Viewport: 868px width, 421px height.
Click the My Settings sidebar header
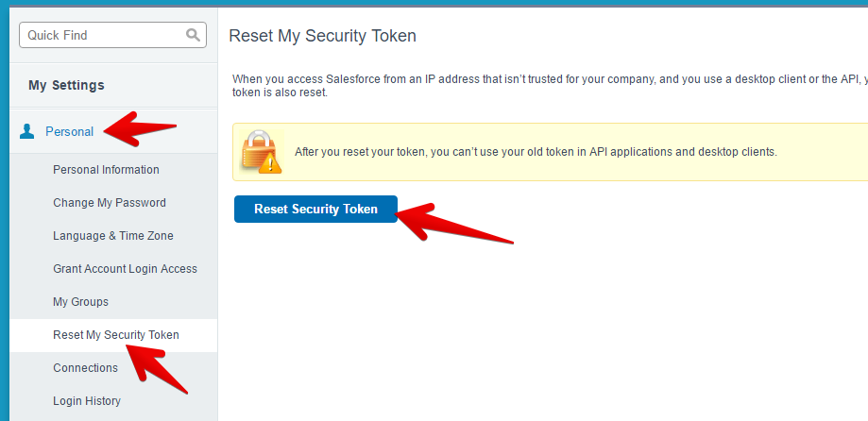pyautogui.click(x=66, y=85)
